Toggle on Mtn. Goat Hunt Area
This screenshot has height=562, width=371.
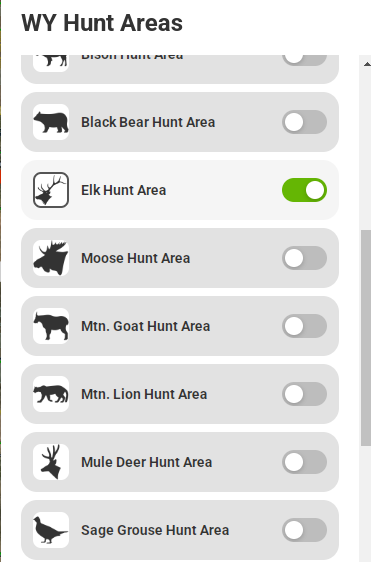pyautogui.click(x=304, y=326)
